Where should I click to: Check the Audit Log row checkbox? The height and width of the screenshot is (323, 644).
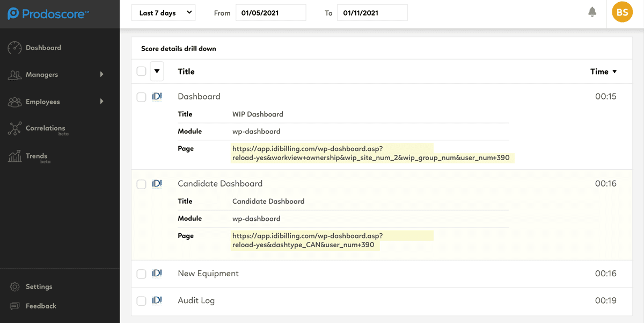point(141,301)
